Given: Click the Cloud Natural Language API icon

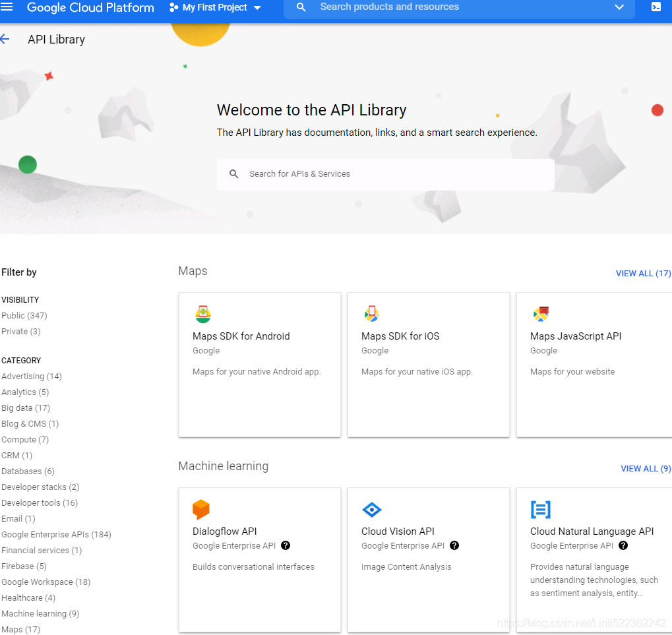Looking at the screenshot, I should point(540,510).
